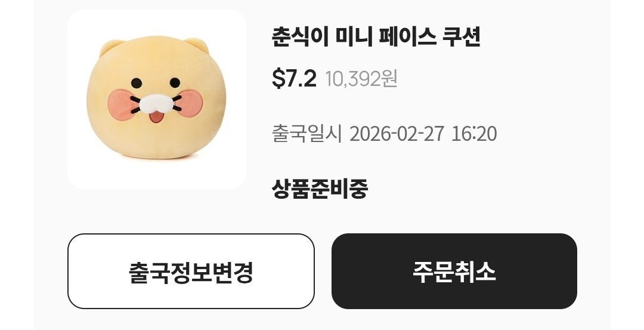The image size is (644, 330).
Task: Click the word 미니 in the title
Action: pyautogui.click(x=354, y=37)
